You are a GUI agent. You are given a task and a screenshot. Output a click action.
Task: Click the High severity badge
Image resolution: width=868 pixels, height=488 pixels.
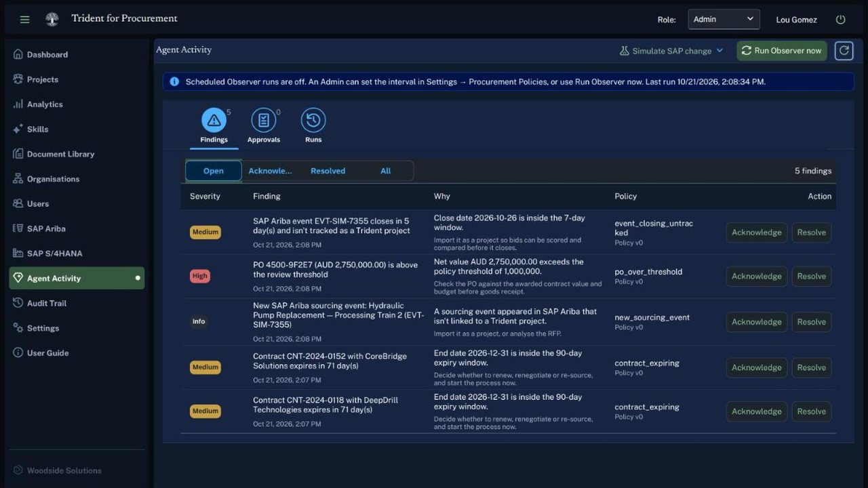200,276
